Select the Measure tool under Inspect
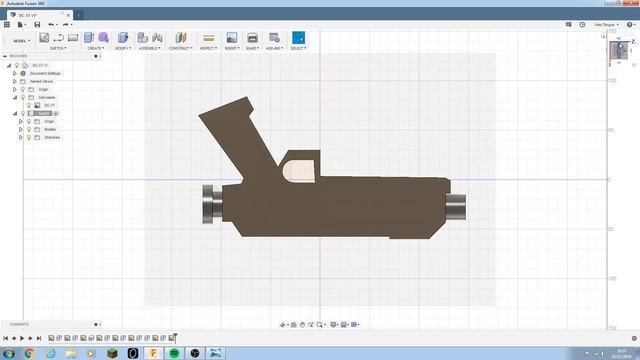This screenshot has height=360, width=640. [x=209, y=38]
